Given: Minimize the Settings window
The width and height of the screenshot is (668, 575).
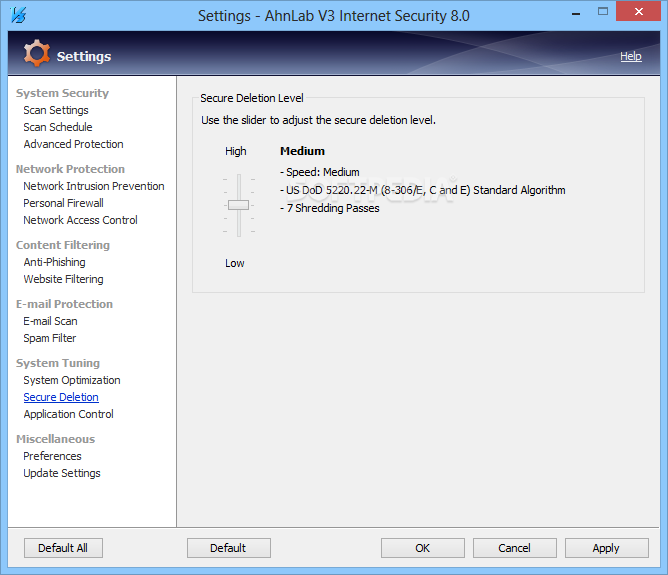Looking at the screenshot, I should pyautogui.click(x=576, y=13).
